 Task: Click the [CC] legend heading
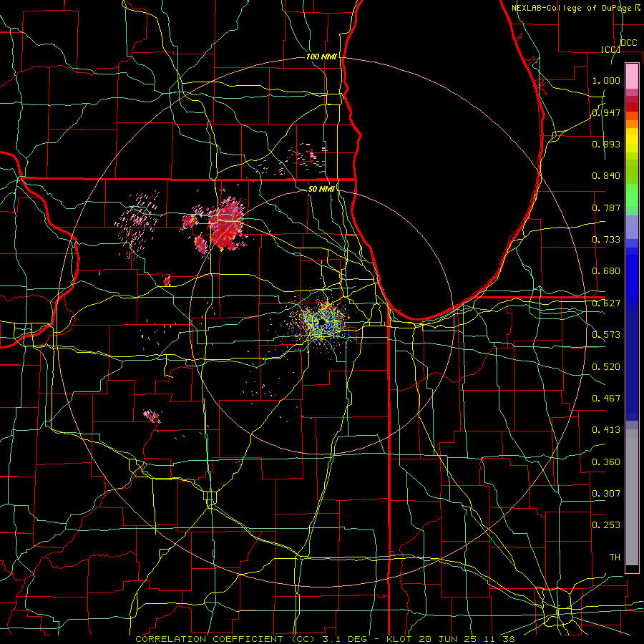[x=611, y=49]
